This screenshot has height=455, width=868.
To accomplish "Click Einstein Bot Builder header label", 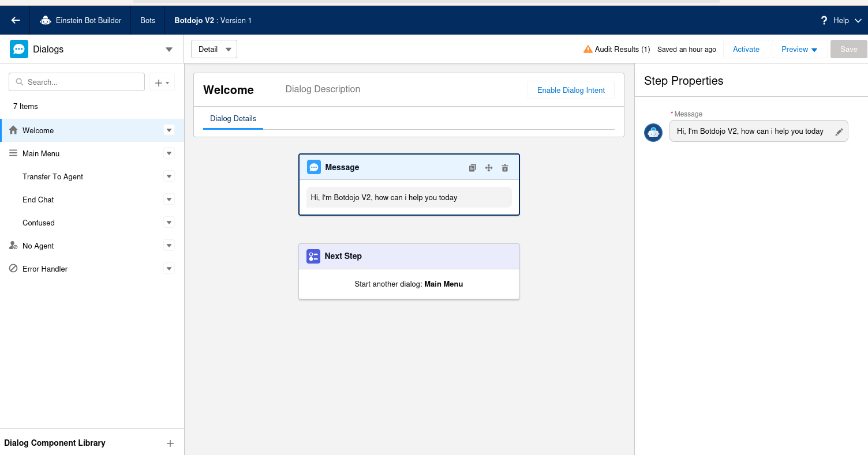I will [x=88, y=20].
